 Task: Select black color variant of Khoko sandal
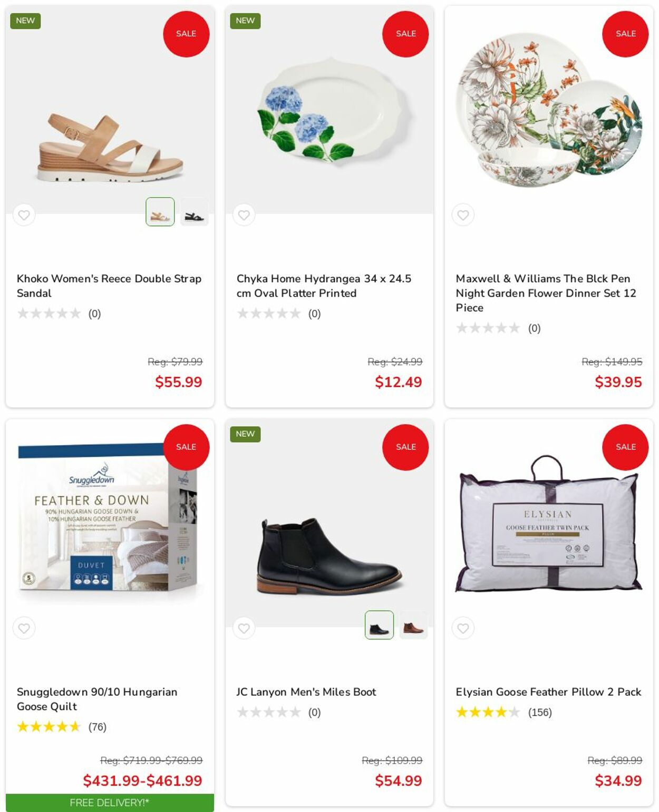click(194, 212)
